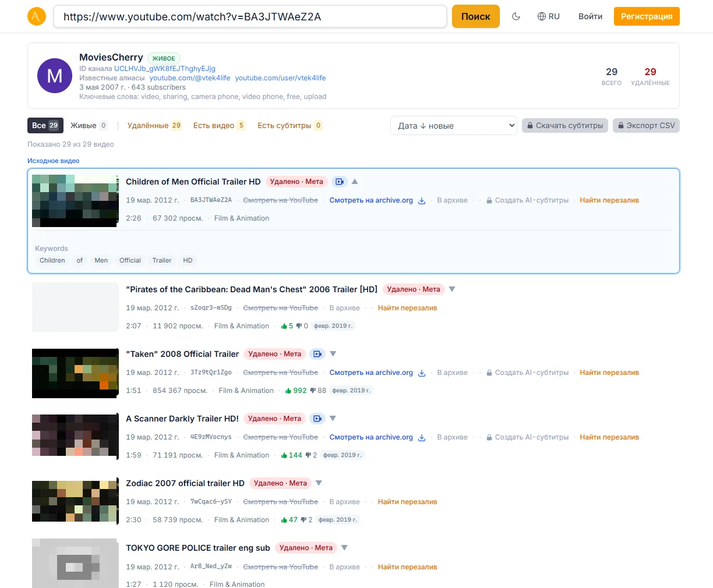Viewport: 713px width, 588px height.
Task: Collapse the Children of Men details arrow
Action: coord(355,182)
